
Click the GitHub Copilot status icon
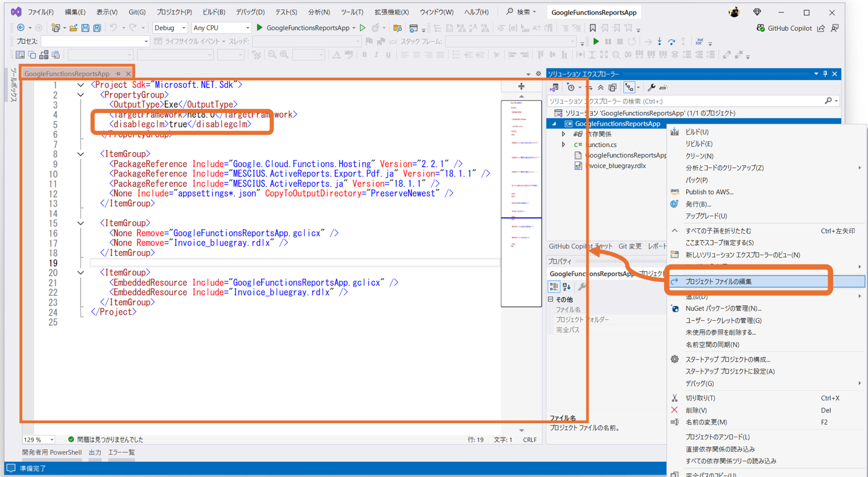tap(761, 28)
